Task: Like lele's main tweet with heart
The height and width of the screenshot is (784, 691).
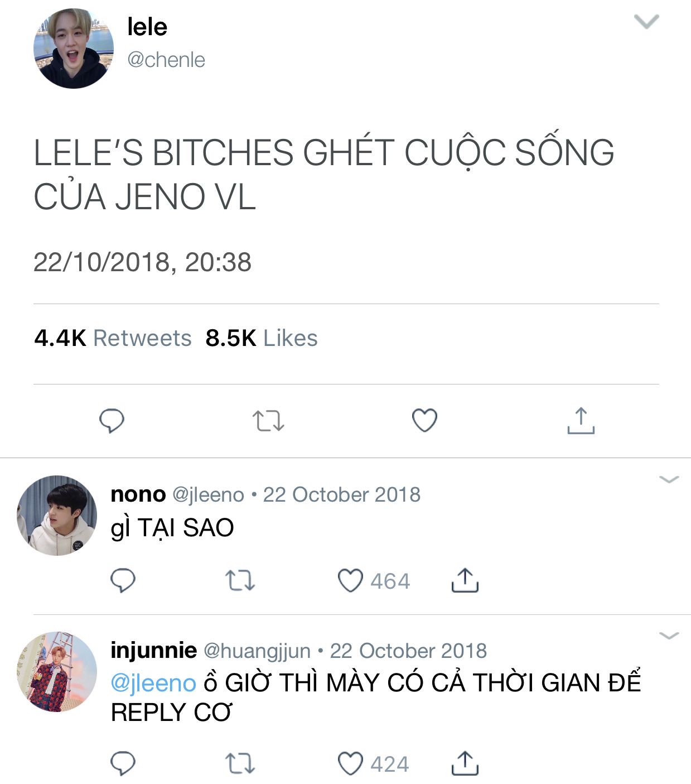Action: [424, 420]
